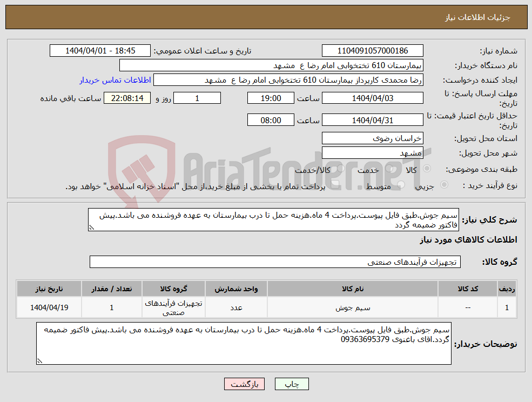
Task: Click the ساعت باقی مانده label
Action: coord(71,98)
